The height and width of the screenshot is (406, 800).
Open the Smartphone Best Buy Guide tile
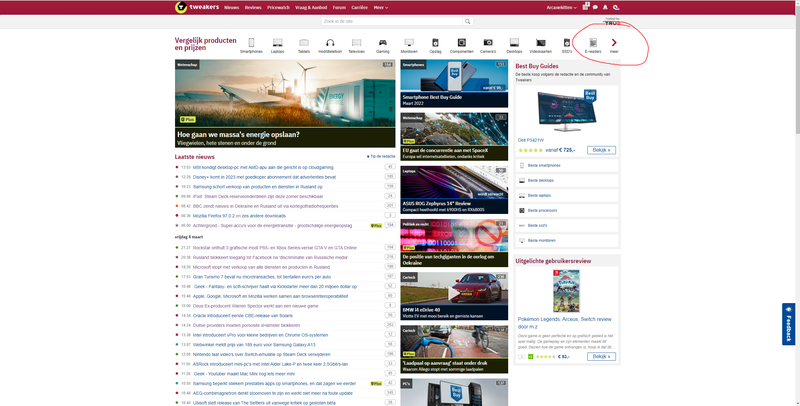(x=454, y=84)
